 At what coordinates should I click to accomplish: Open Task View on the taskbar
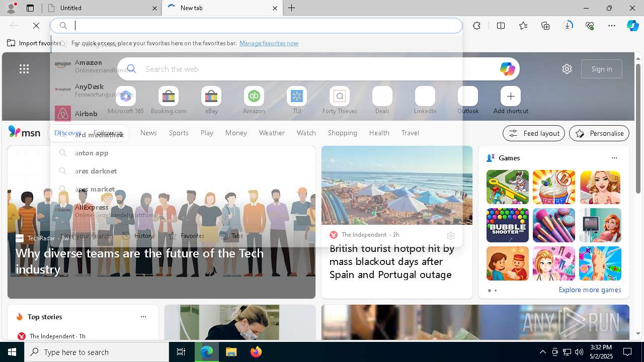(181, 352)
